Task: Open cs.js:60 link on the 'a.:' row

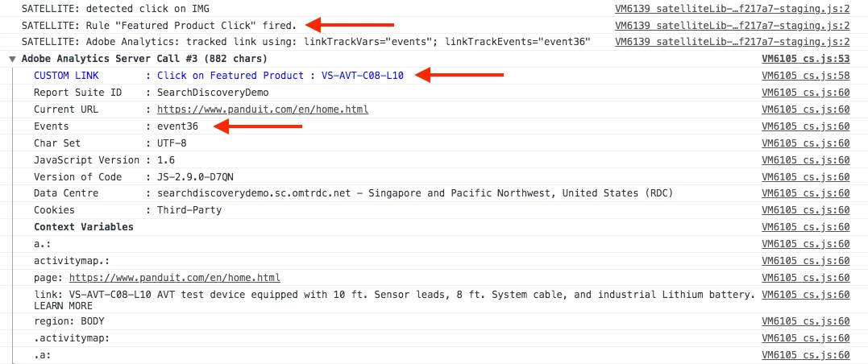Action: click(x=805, y=244)
